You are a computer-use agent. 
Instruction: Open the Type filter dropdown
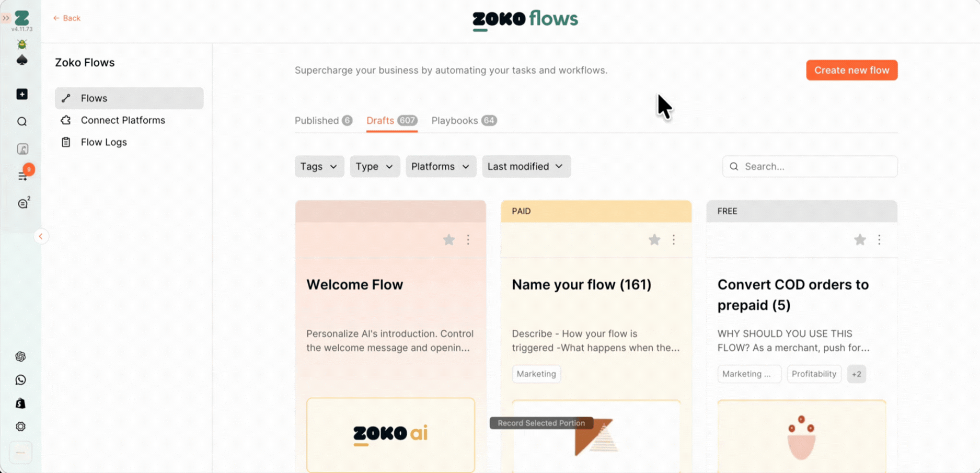pyautogui.click(x=375, y=166)
